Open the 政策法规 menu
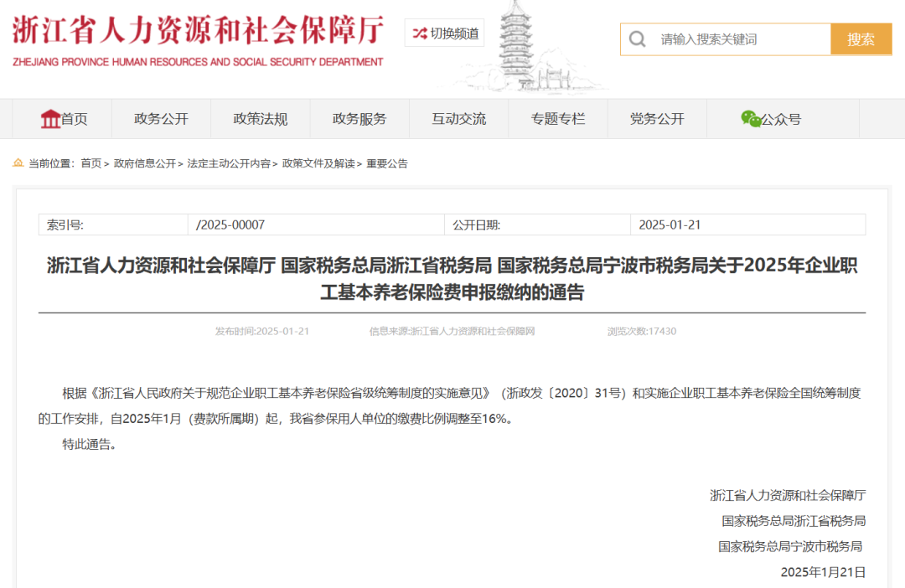This screenshot has width=905, height=588. [x=260, y=119]
